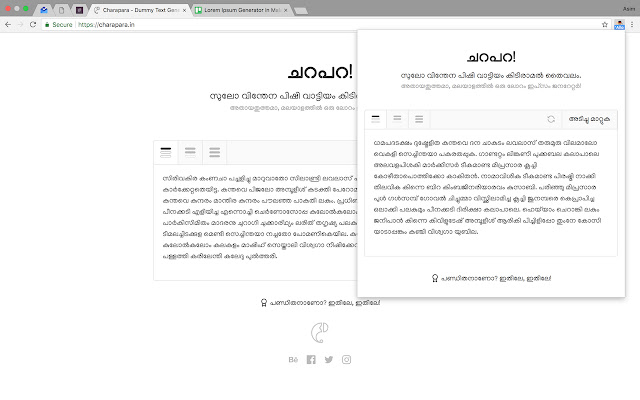Switch to the Charapara Dummy Text tab
This screenshot has height=400, width=640.
coord(139,10)
